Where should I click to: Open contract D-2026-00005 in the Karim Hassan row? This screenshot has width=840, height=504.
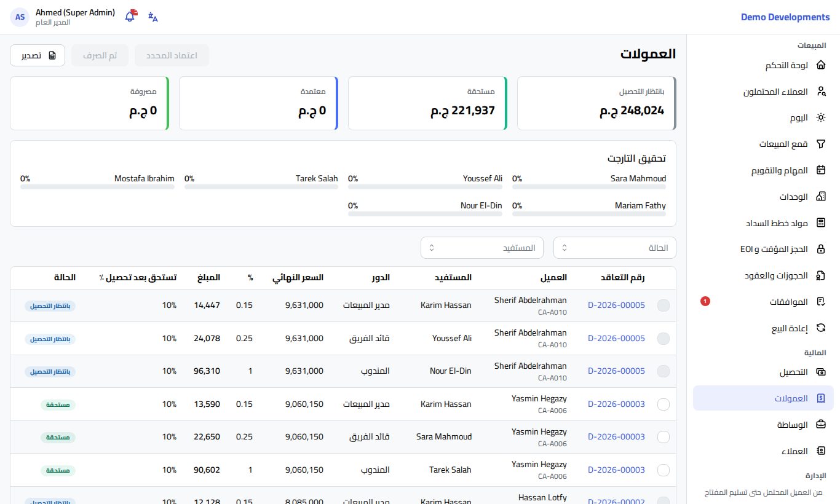(x=617, y=305)
